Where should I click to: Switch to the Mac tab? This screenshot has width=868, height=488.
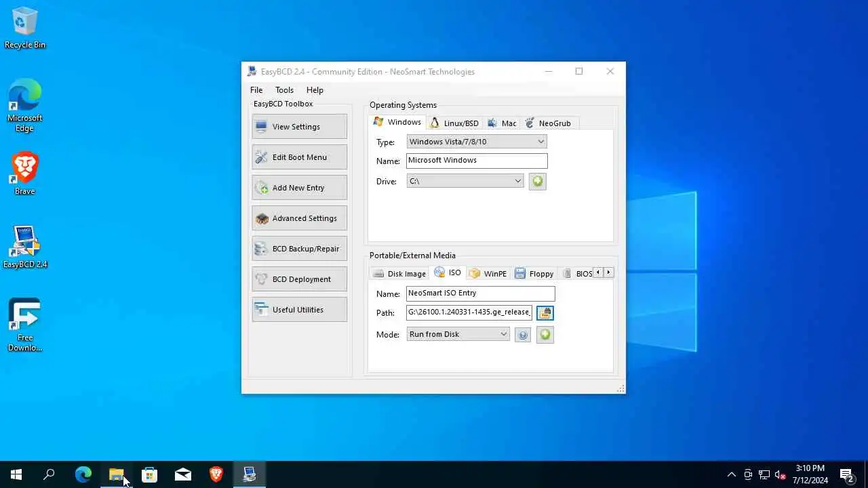(x=502, y=123)
